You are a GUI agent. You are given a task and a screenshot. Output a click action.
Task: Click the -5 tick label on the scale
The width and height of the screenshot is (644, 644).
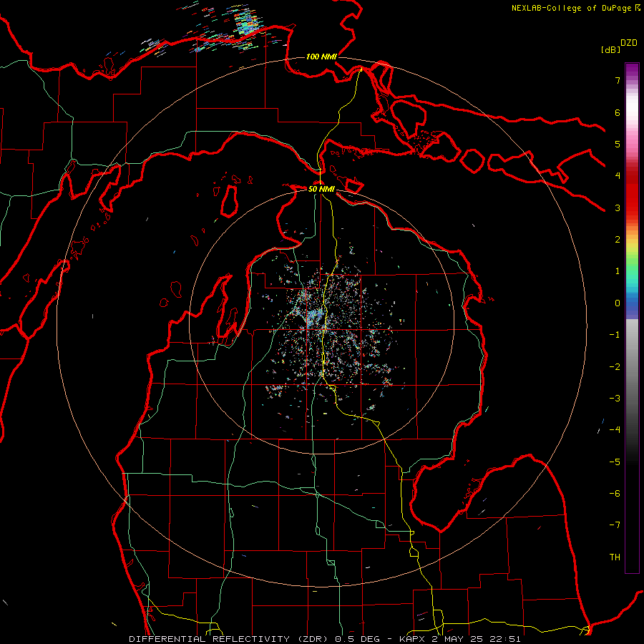click(x=615, y=462)
